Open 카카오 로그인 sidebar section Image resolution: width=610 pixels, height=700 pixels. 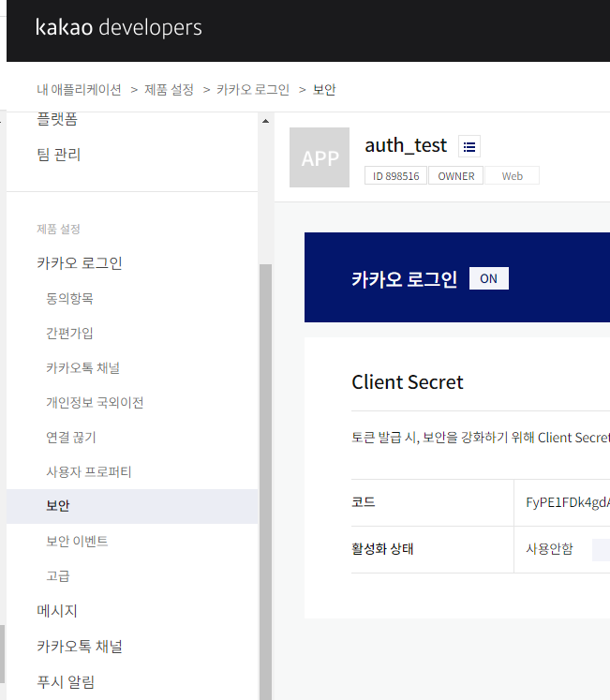(x=80, y=263)
